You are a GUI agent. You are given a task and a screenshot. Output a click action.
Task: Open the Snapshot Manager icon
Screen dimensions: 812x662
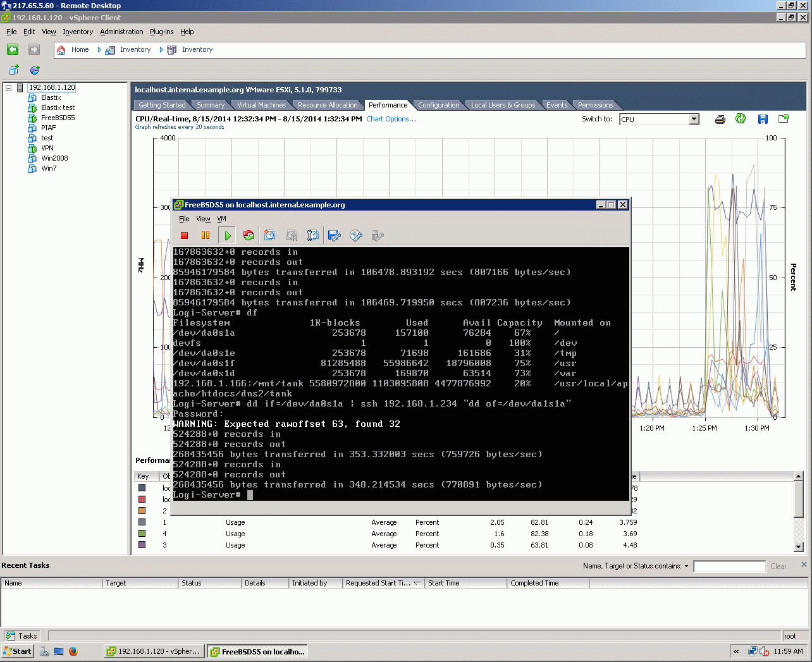click(313, 236)
